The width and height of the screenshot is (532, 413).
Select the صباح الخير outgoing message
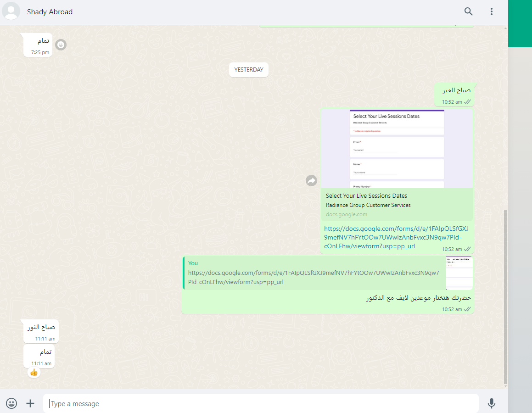pos(454,95)
